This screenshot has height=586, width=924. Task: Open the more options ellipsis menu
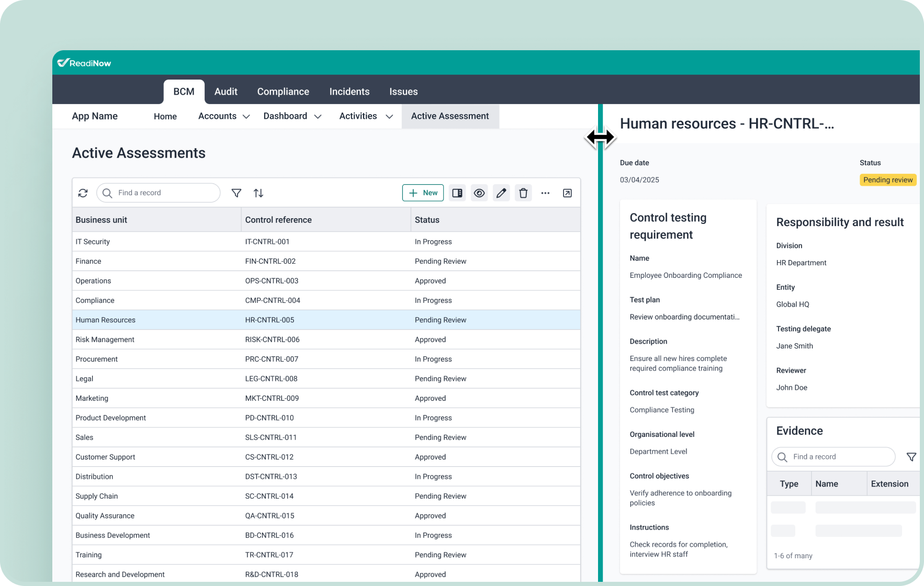tap(545, 193)
